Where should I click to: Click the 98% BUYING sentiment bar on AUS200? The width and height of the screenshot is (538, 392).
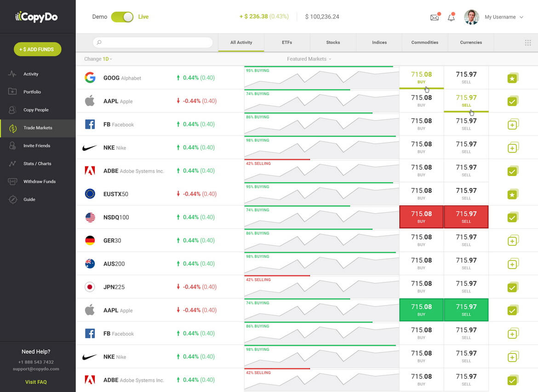320,252
